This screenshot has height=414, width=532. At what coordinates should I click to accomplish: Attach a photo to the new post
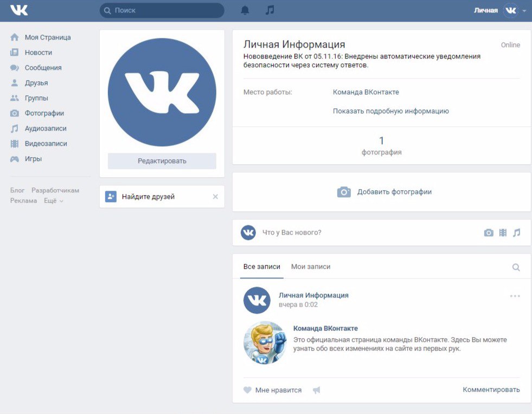coord(489,232)
